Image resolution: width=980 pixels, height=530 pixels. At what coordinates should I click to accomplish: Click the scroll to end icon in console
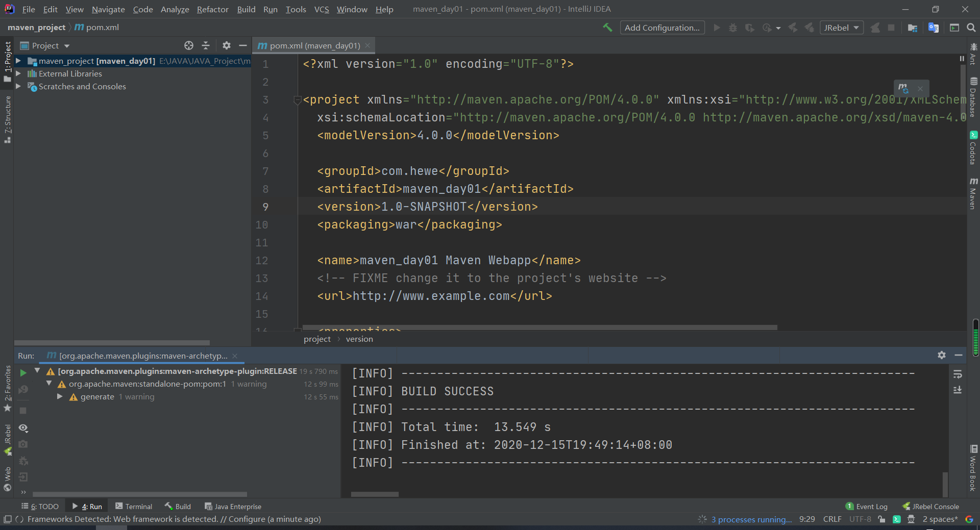958,390
